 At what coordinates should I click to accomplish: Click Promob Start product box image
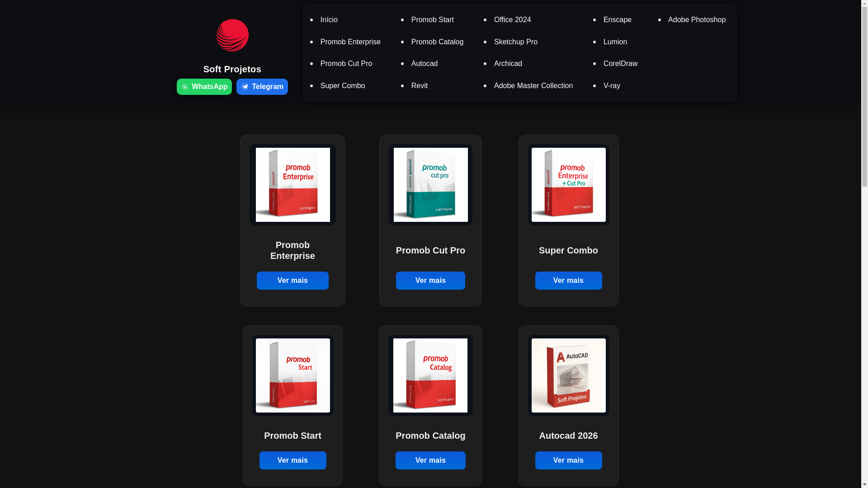click(293, 375)
